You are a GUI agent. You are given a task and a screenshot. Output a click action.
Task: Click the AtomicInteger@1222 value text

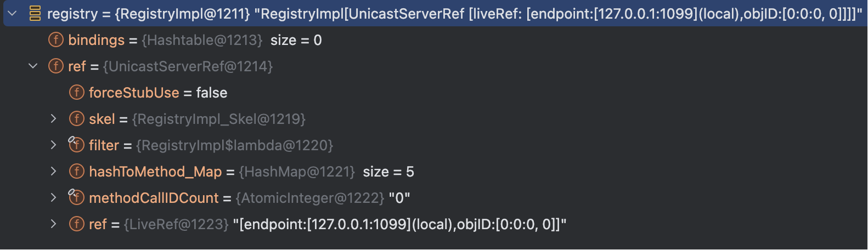[x=310, y=198]
